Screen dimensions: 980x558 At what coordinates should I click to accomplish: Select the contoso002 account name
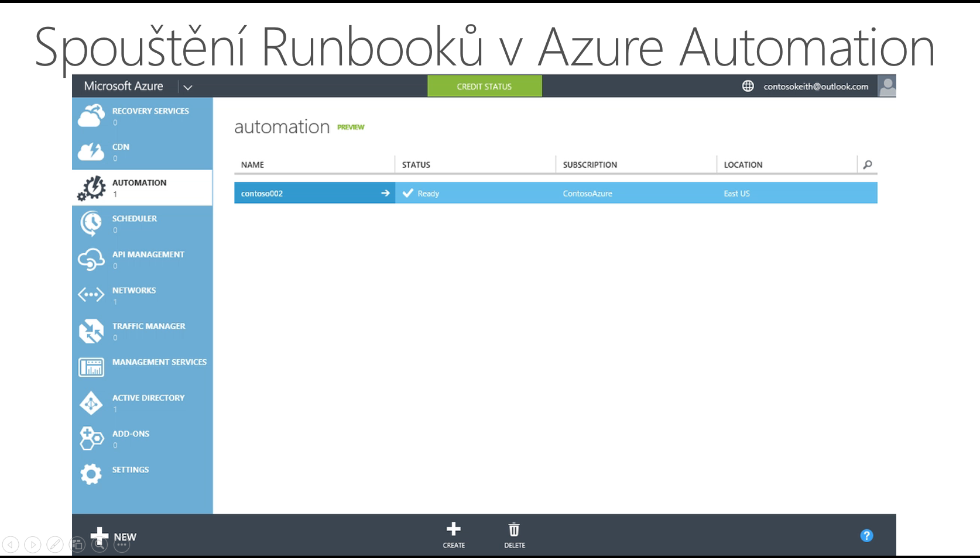pyautogui.click(x=262, y=193)
